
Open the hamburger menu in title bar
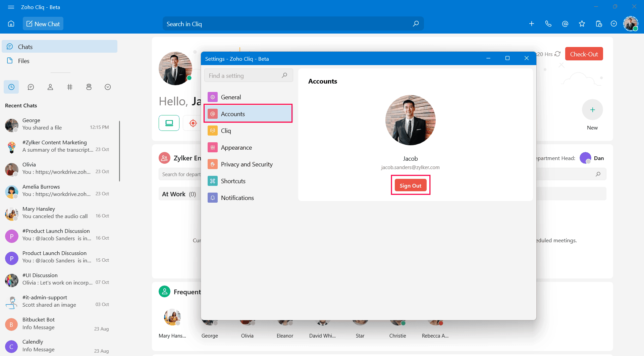[x=11, y=7]
